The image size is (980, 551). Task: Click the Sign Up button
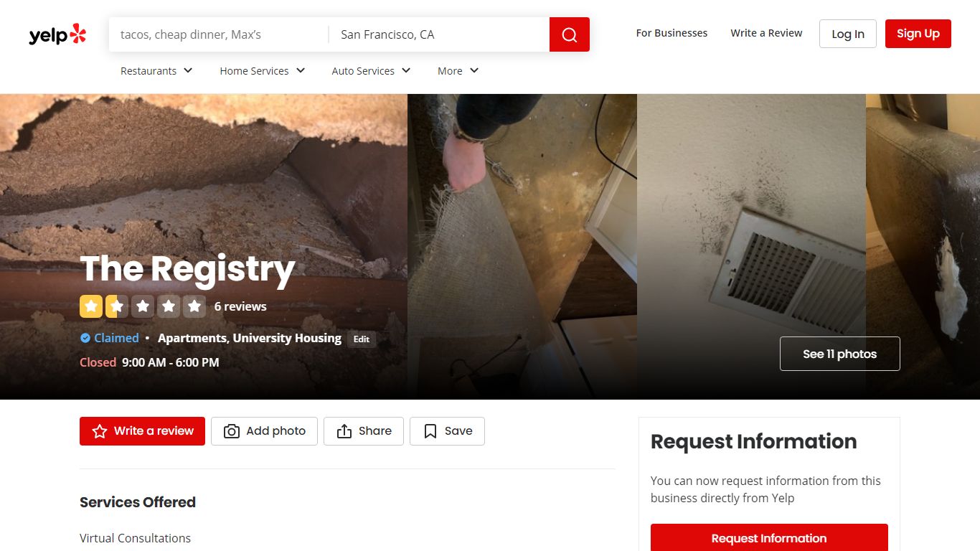(918, 34)
